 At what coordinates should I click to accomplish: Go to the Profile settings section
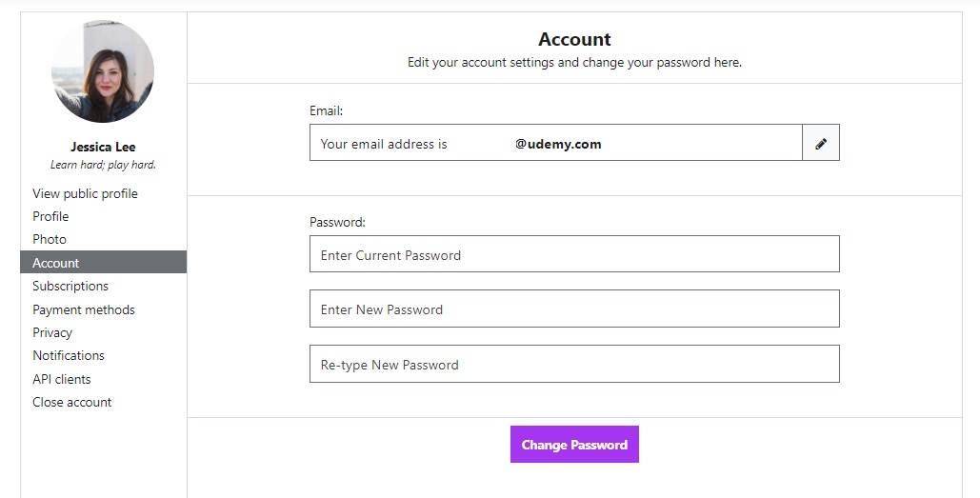pyautogui.click(x=50, y=216)
